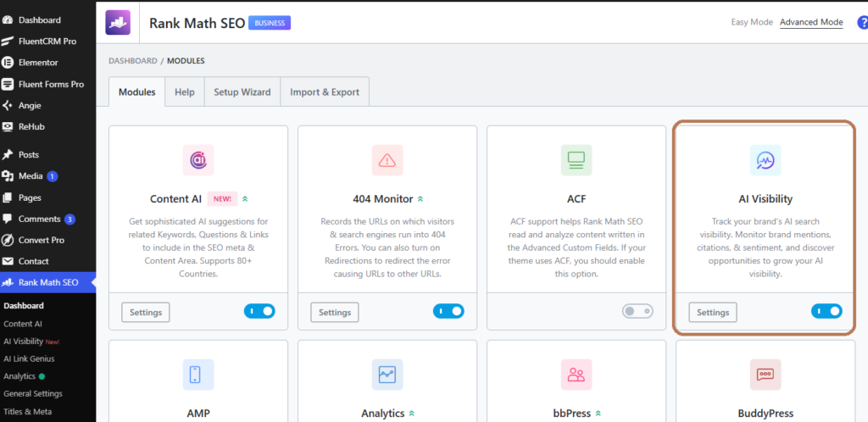Click the Rank Math logo icon in header

tap(118, 23)
